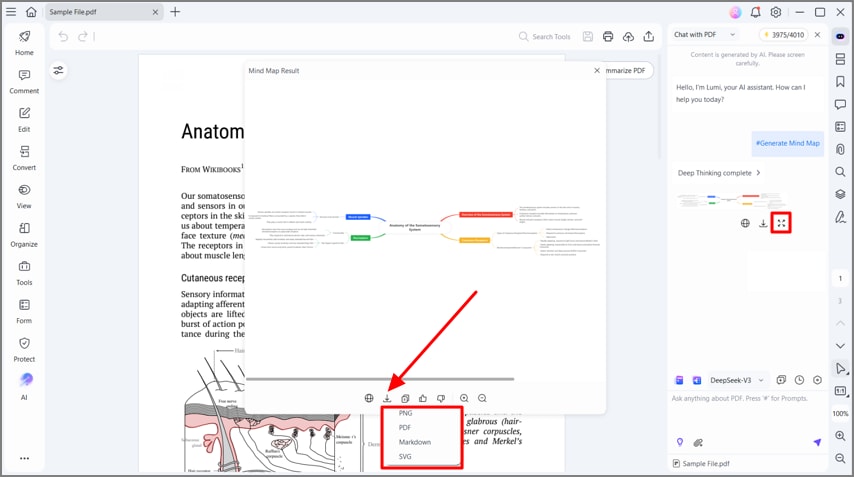Copy the mind map in dialog toolbar
Screen dimensions: 854x477
405,398
